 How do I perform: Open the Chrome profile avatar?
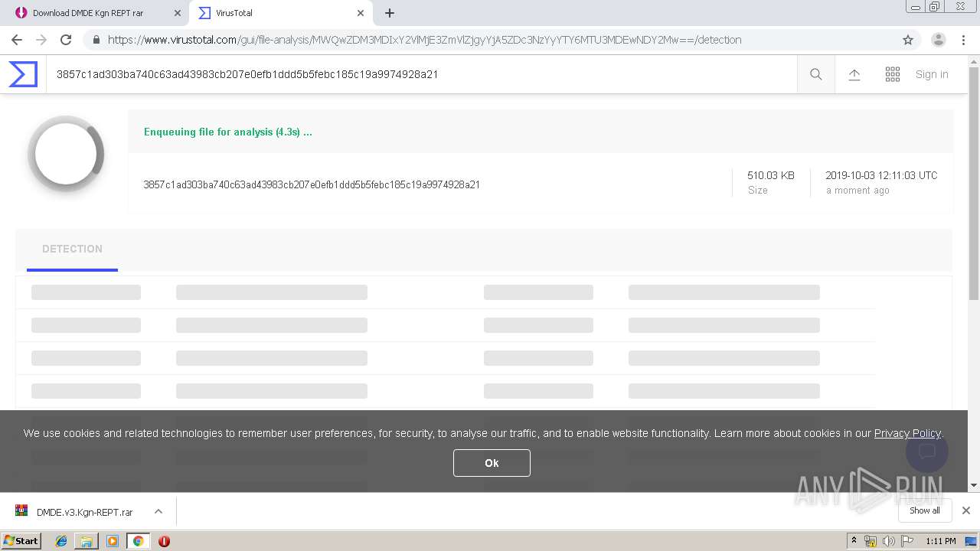[939, 40]
